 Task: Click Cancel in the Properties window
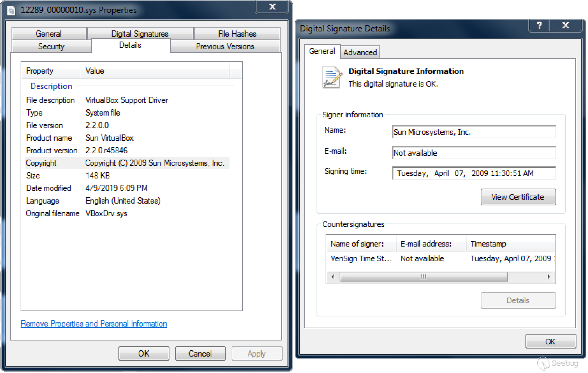200,354
